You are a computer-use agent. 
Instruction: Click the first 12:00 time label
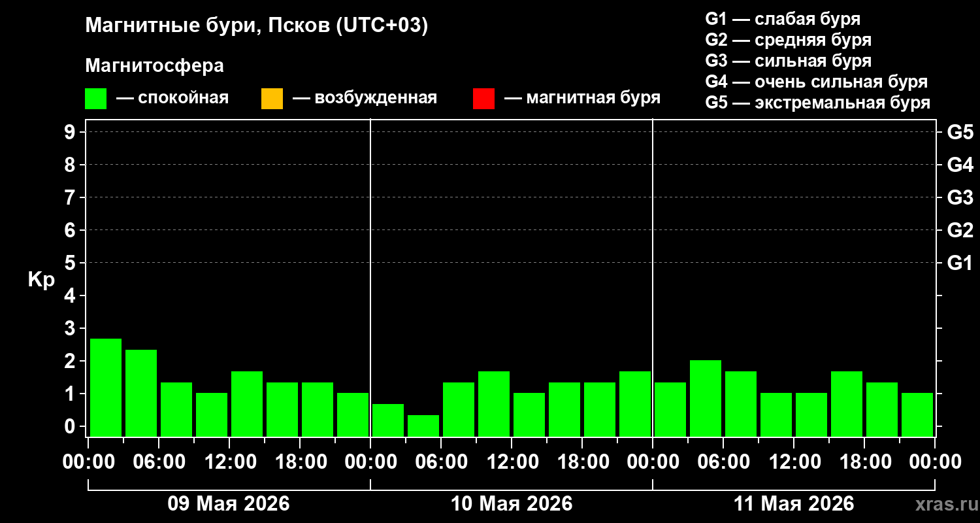pyautogui.click(x=229, y=462)
